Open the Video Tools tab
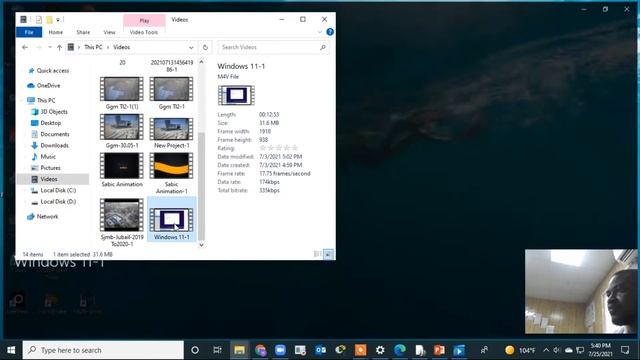The height and width of the screenshot is (360, 640). coord(144,32)
